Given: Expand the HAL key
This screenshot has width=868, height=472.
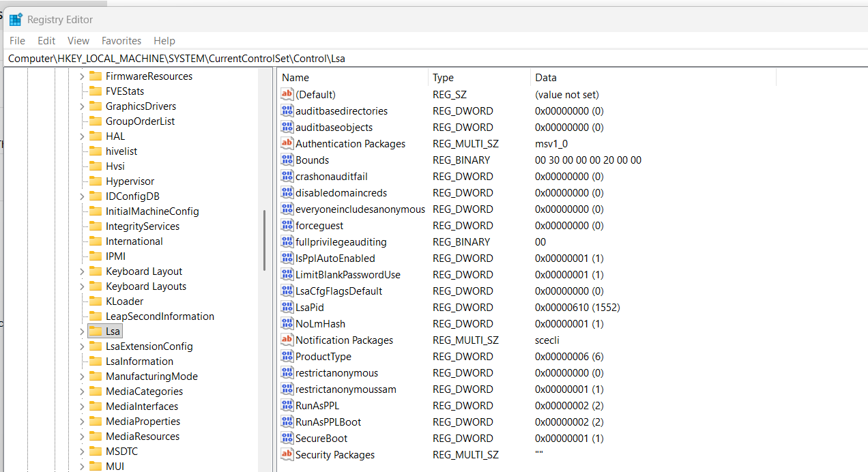Looking at the screenshot, I should coord(82,136).
